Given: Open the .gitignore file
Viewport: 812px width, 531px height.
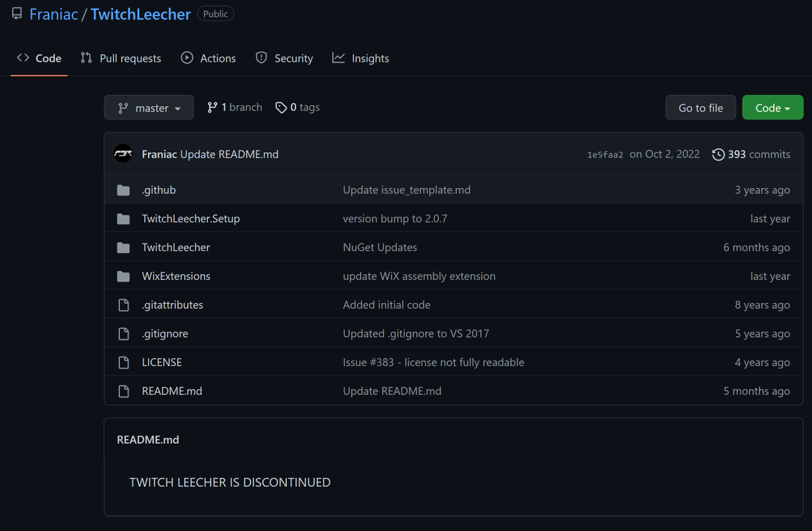Looking at the screenshot, I should tap(165, 333).
